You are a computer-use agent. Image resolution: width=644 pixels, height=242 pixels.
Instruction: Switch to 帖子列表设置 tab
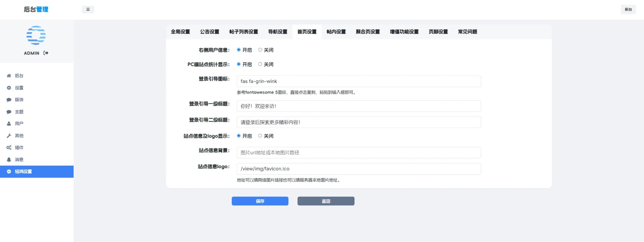pyautogui.click(x=244, y=32)
